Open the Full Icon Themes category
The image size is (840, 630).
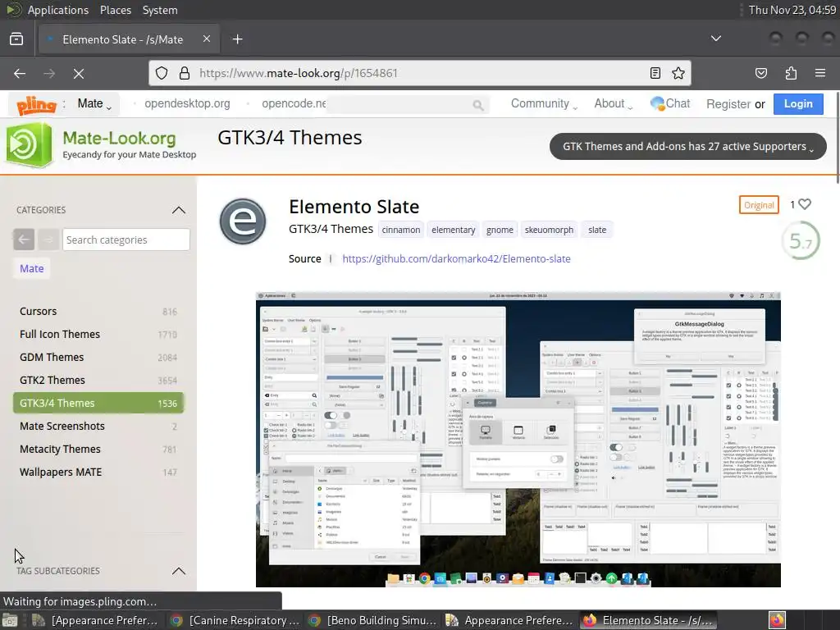click(x=59, y=335)
